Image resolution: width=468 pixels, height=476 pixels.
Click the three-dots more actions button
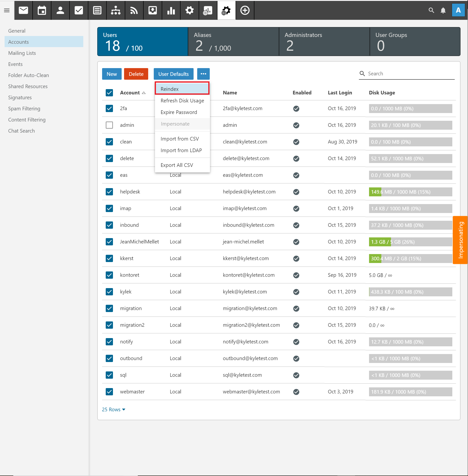pyautogui.click(x=203, y=74)
